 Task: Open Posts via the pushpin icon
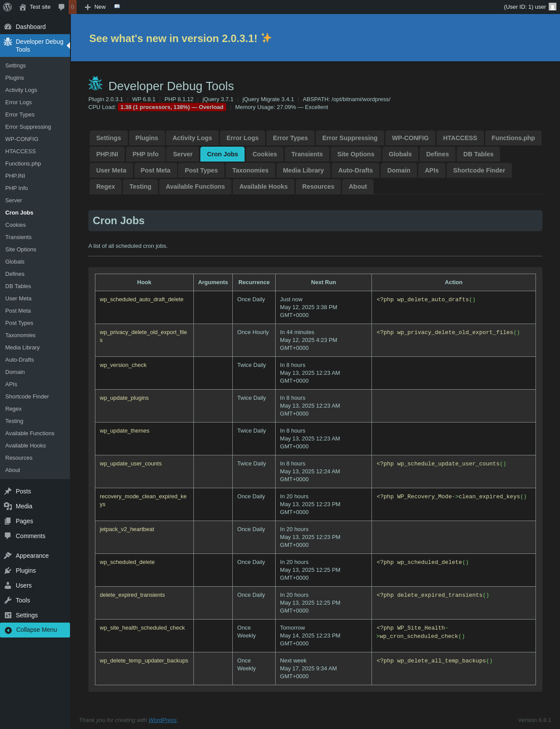pos(8,491)
